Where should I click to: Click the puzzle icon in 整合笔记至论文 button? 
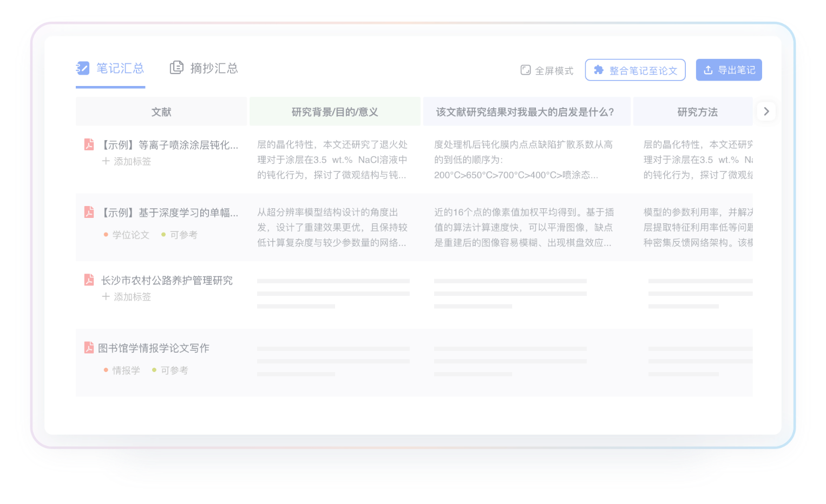click(x=599, y=70)
